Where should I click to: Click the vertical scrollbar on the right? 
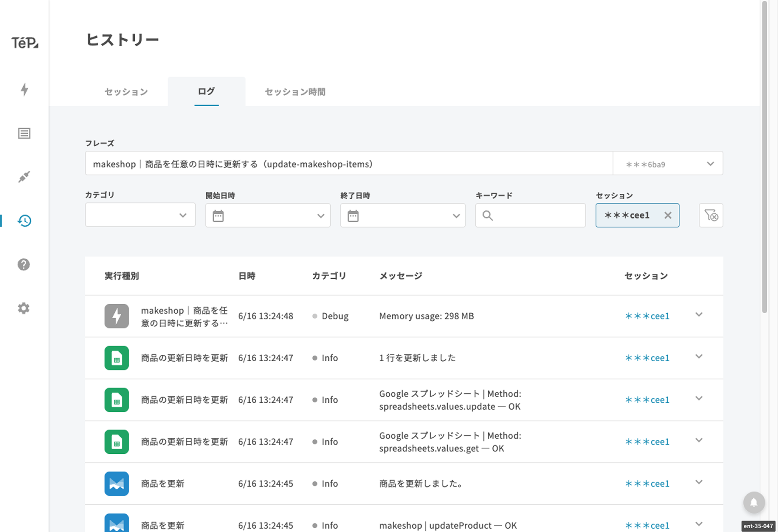click(764, 157)
